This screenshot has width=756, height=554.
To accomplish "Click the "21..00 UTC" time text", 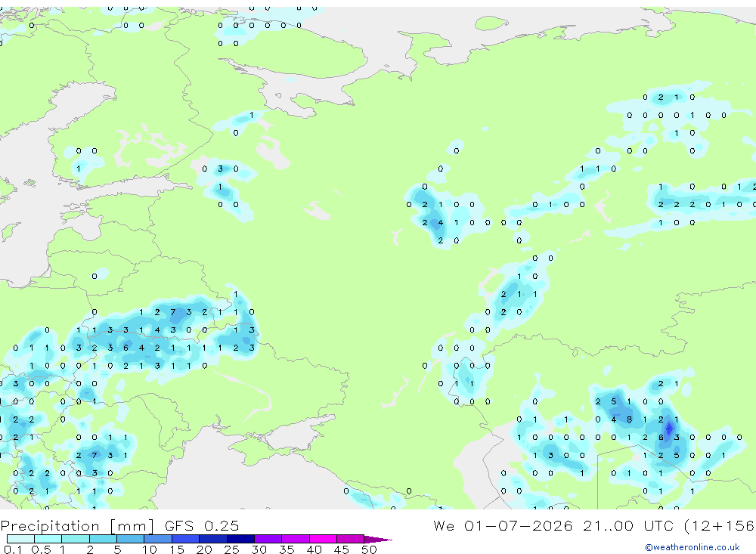I will coord(628,525).
